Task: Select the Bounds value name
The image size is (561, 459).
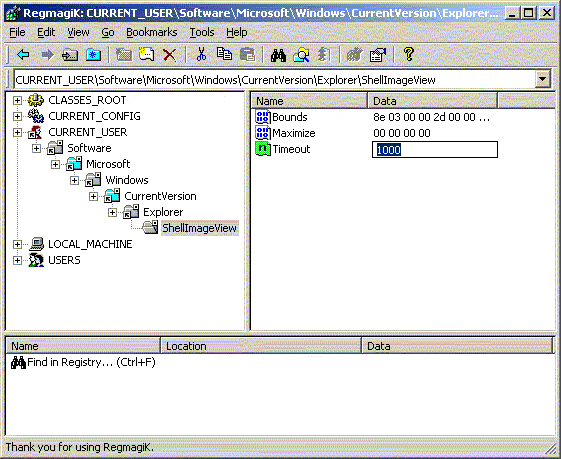Action: pos(290,117)
